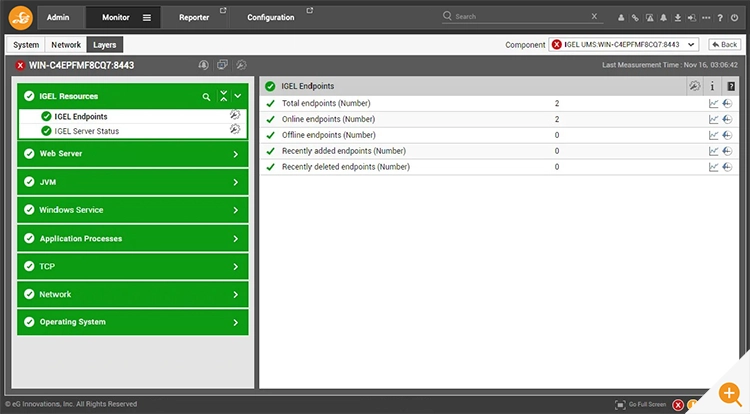Viewport: 750px width, 414px height.
Task: Click the monitor screens icon beside host name
Action: (x=222, y=65)
